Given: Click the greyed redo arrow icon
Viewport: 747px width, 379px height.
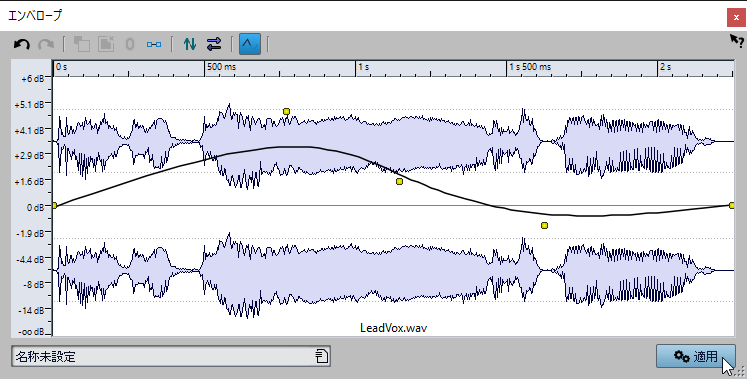Looking at the screenshot, I should pos(46,44).
